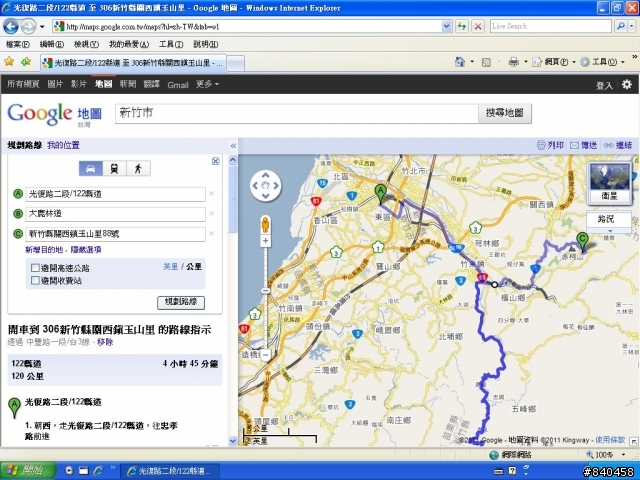Screen dimensions: 640x480
Task: Click the browser back button
Action: [x=11, y=27]
